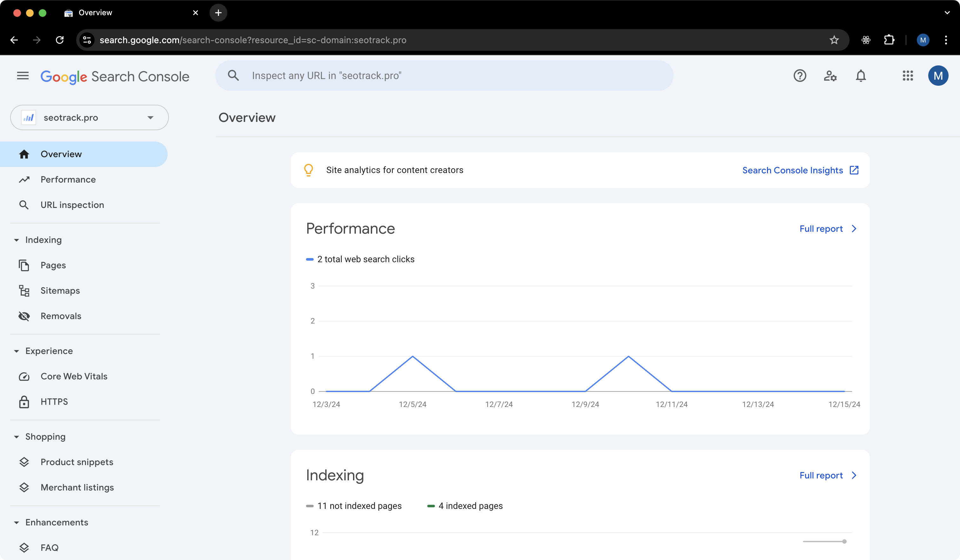
Task: Toggle the total web search clicks legend
Action: point(360,259)
